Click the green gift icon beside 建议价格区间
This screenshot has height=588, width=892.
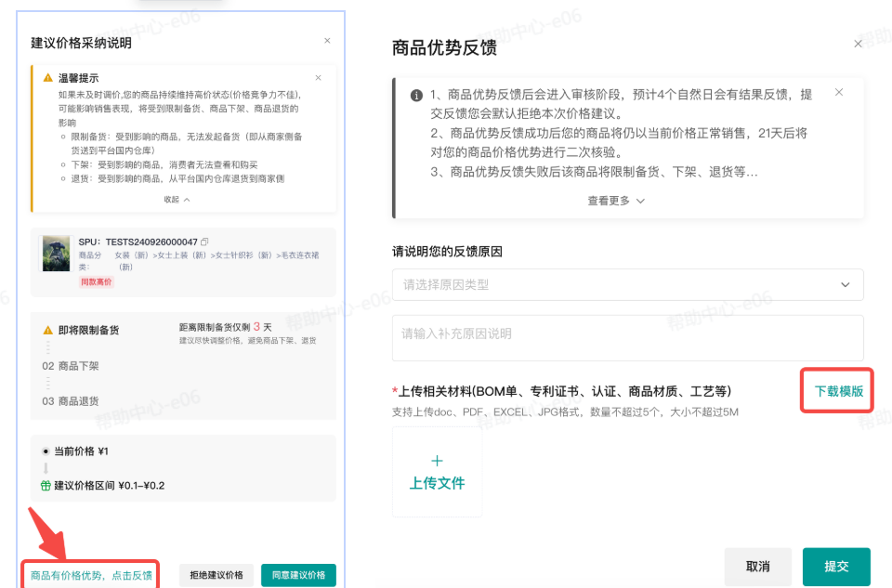point(45,484)
